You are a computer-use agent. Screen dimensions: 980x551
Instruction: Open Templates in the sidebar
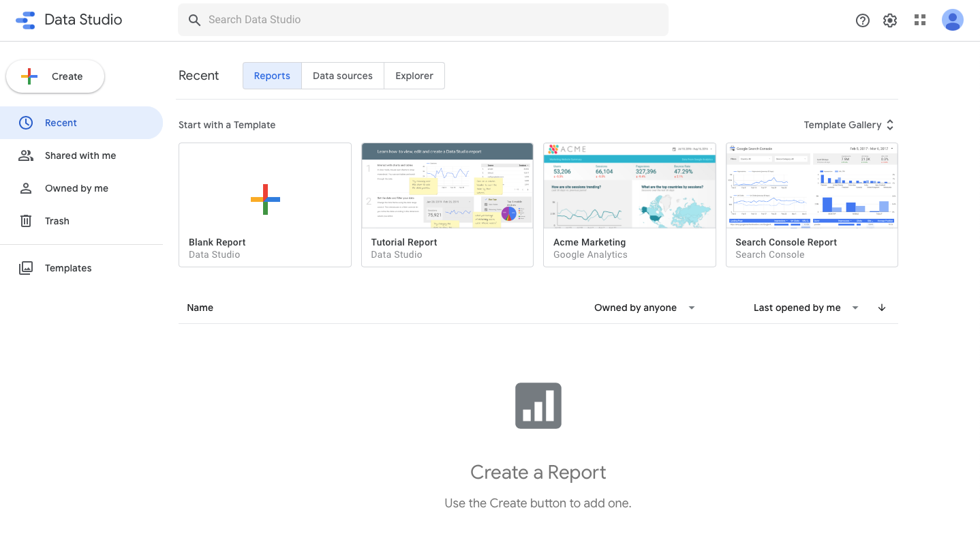81,268
